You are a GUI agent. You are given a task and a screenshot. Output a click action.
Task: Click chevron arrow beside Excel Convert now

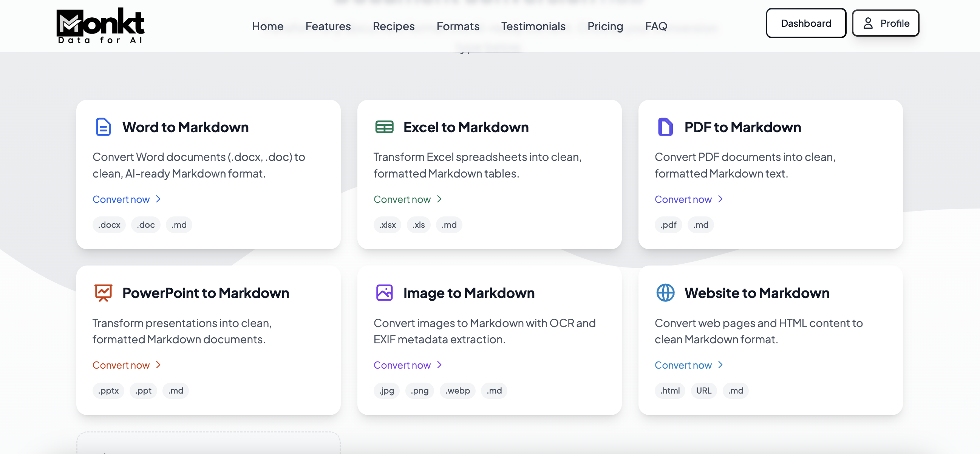439,199
